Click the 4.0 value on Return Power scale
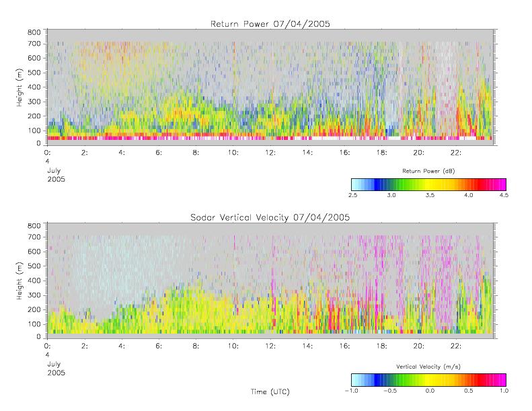This screenshot has width=532, height=411. [x=469, y=195]
